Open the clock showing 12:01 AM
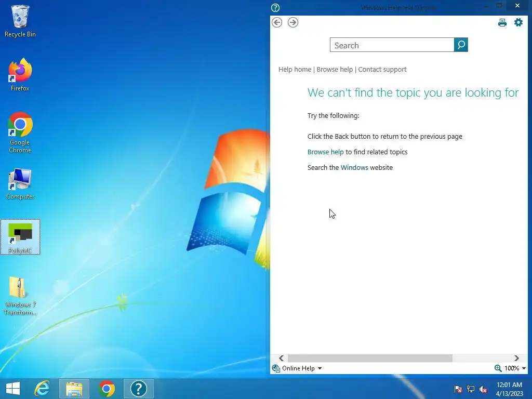 click(x=509, y=389)
